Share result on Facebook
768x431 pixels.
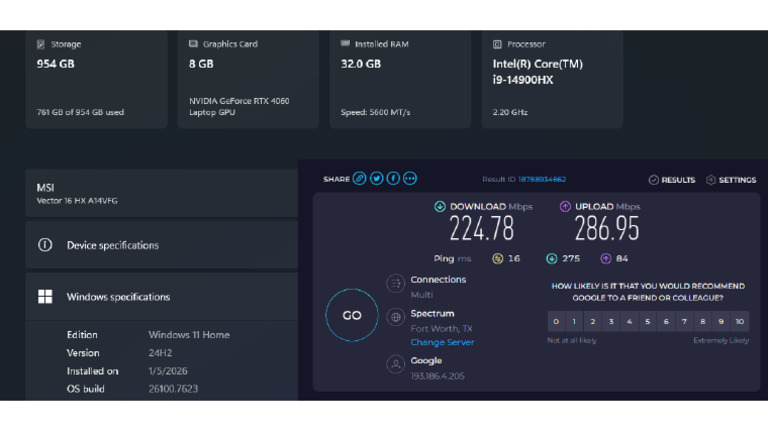(393, 179)
